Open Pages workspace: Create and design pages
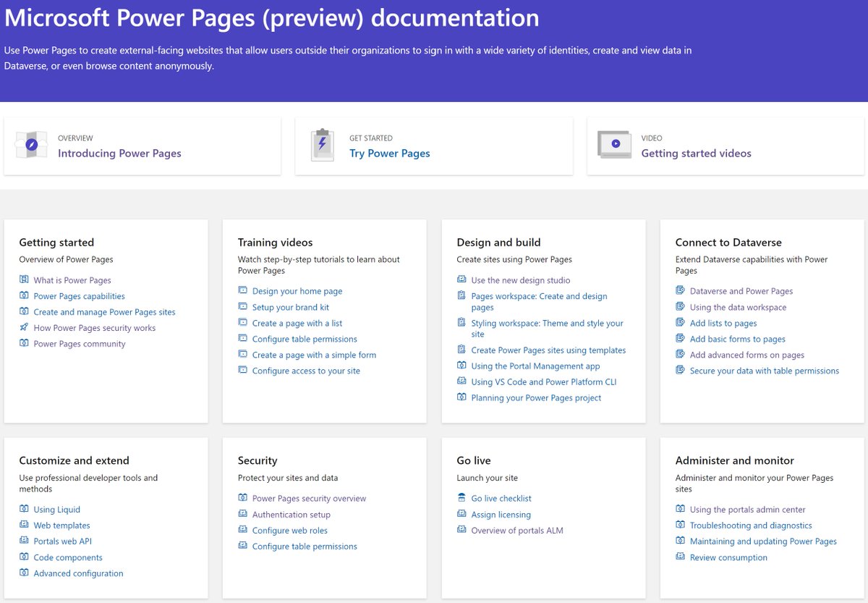868x603 pixels. 540,302
